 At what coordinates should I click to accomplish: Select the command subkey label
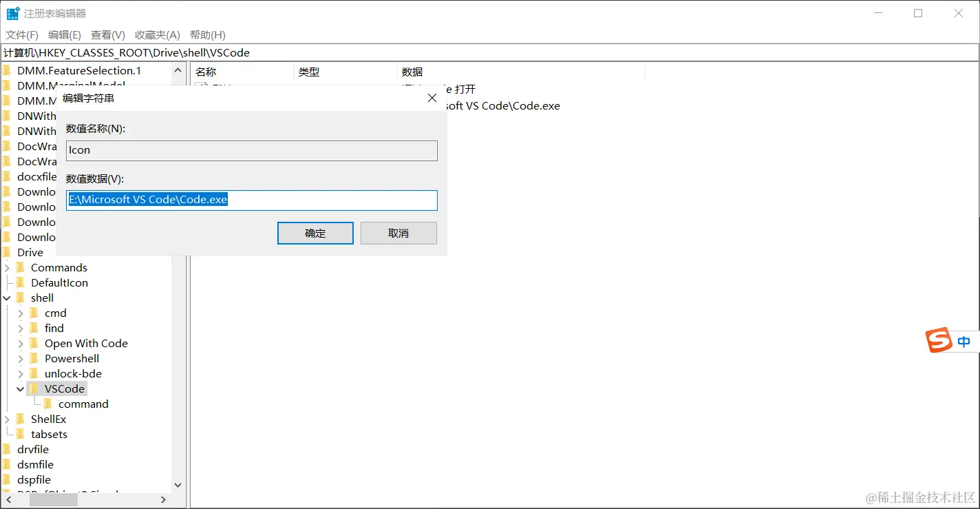point(83,404)
